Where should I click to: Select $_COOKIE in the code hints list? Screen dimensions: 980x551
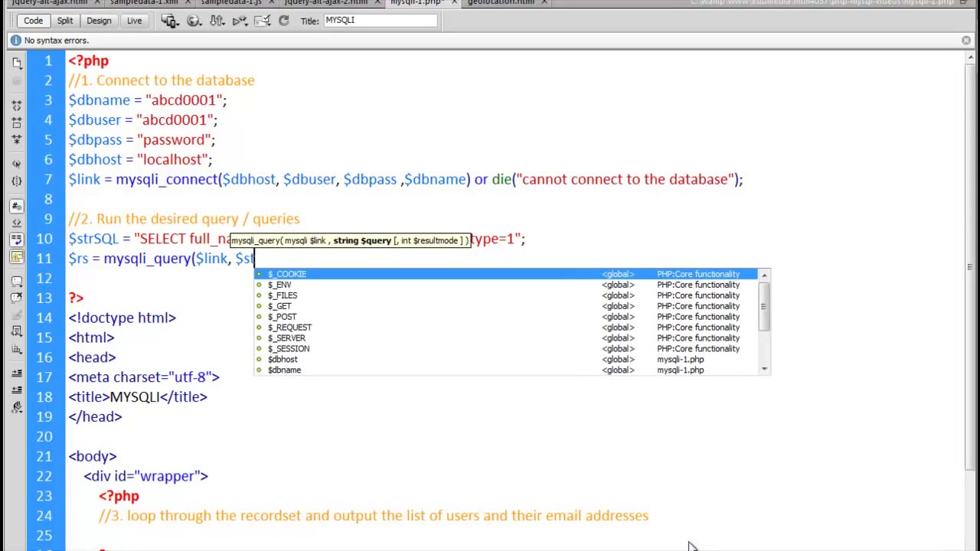[505, 274]
